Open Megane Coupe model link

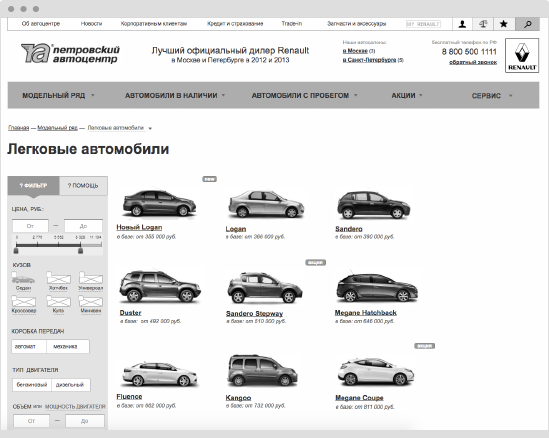click(359, 398)
